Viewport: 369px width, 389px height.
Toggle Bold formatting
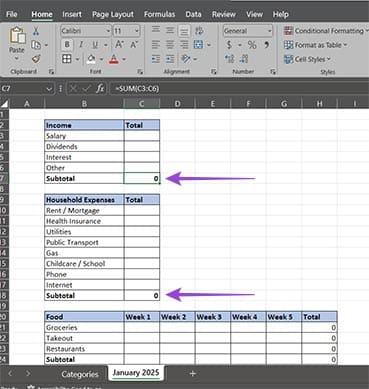point(67,45)
